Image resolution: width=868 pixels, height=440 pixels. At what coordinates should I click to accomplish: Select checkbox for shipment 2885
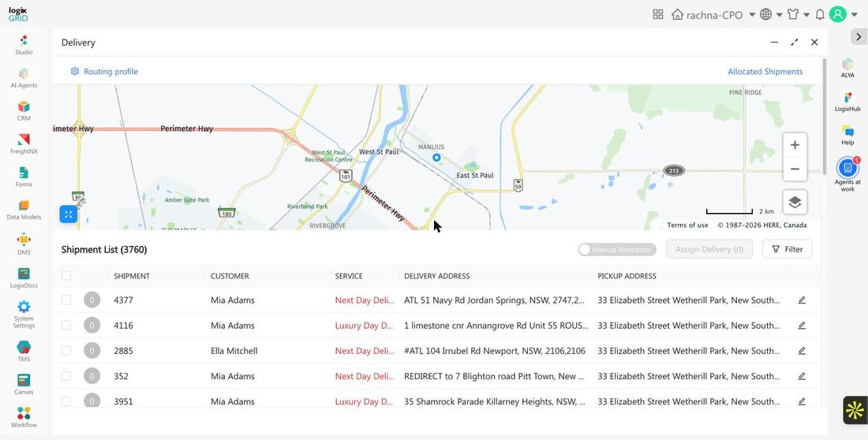pos(65,351)
